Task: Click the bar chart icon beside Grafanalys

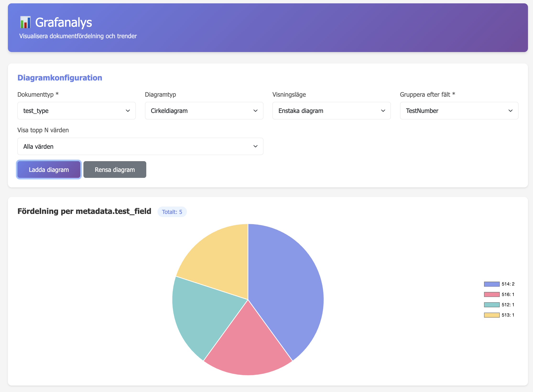Action: [25, 22]
